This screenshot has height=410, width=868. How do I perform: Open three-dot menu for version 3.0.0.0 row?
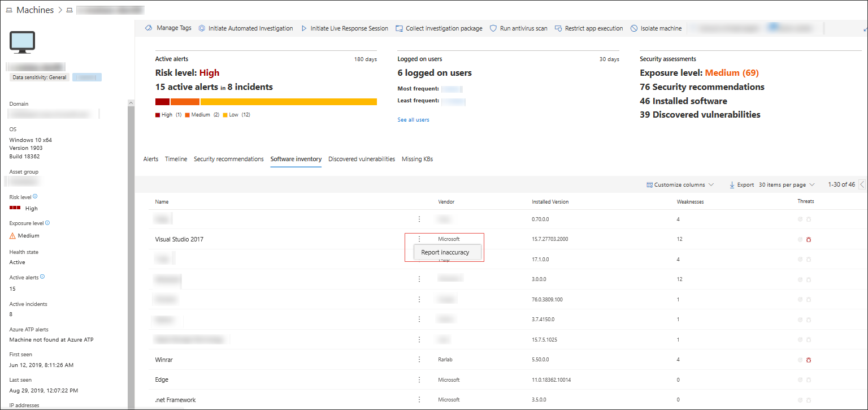point(419,279)
